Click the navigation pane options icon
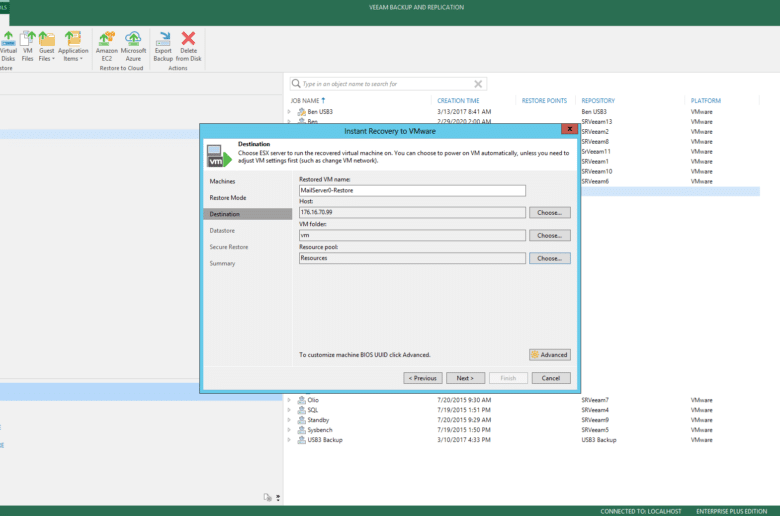 click(x=268, y=497)
